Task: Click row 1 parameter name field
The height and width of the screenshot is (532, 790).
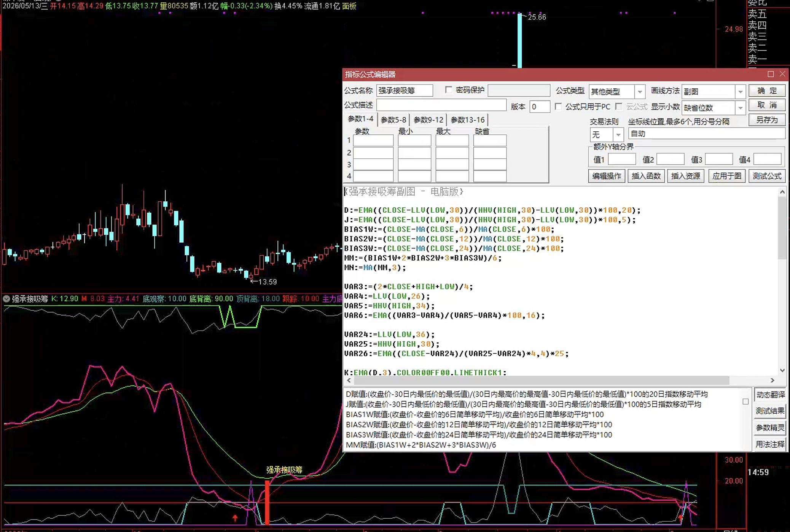Action: pos(373,140)
